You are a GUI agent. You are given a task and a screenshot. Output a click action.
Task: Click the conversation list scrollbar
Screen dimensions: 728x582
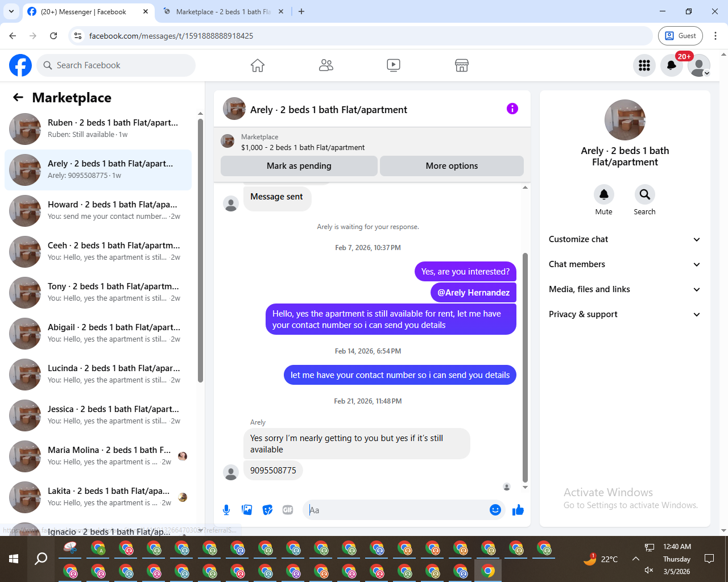point(200,250)
